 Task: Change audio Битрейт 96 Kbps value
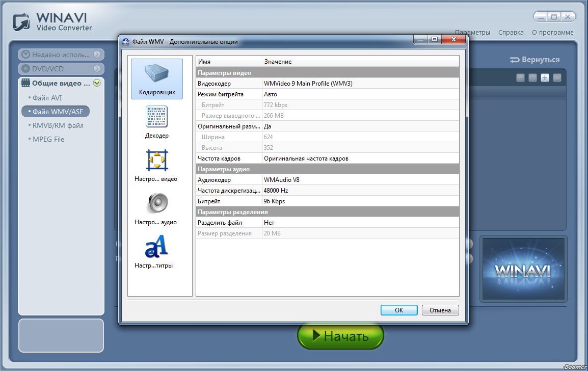click(360, 201)
